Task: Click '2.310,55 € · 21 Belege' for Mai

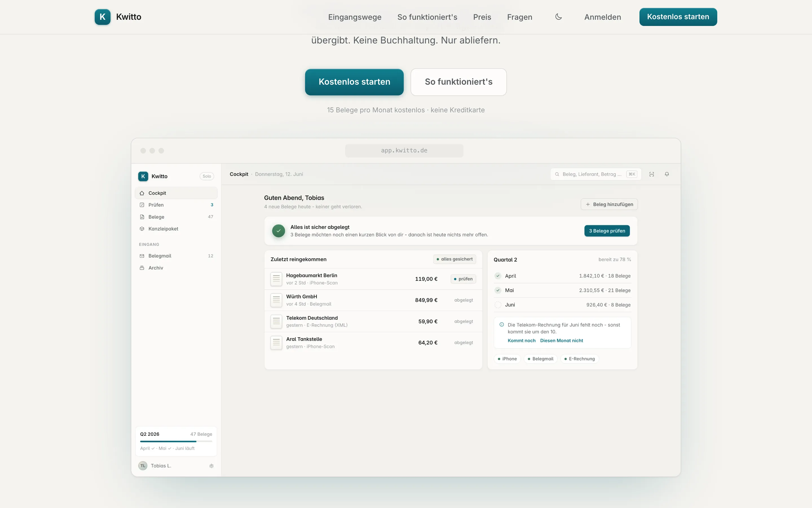Action: (x=605, y=290)
